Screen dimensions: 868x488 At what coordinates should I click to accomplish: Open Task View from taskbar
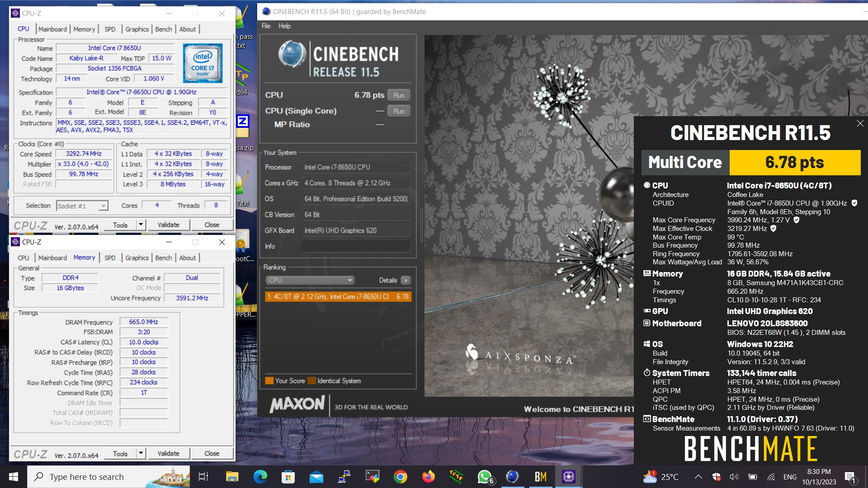[203, 477]
